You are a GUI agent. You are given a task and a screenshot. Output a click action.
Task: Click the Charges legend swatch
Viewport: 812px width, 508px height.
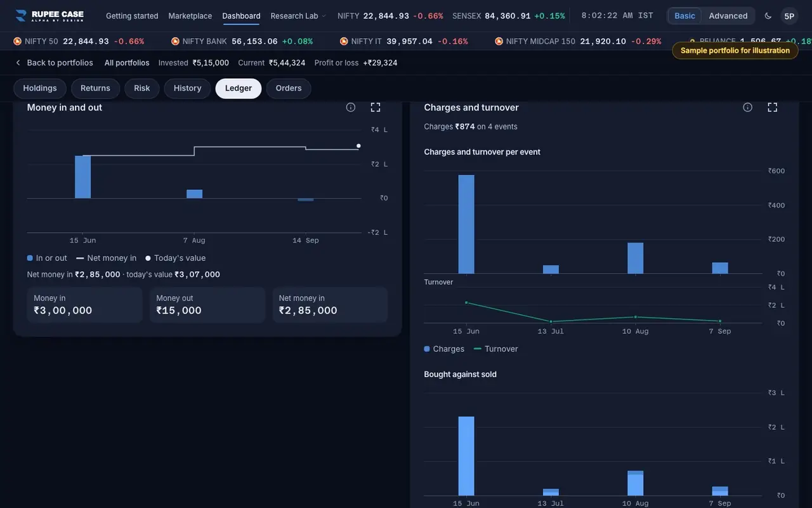(427, 349)
